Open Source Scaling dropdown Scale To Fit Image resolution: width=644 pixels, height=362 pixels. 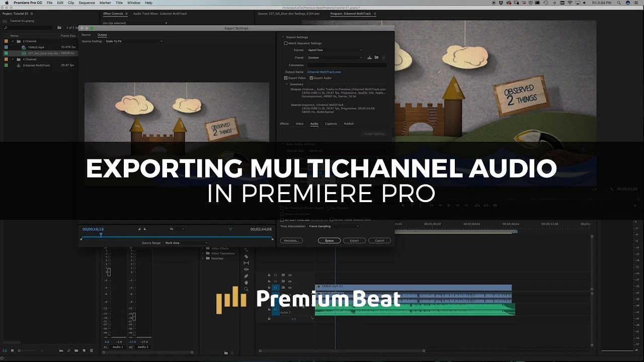tap(134, 41)
